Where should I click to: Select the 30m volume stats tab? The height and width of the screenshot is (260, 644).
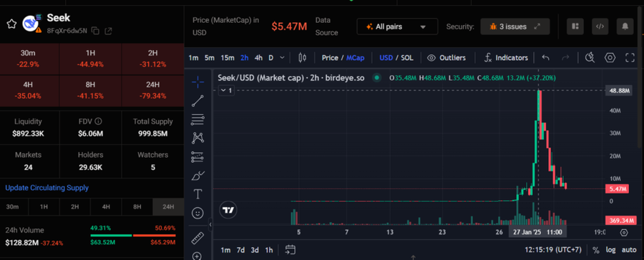12,207
